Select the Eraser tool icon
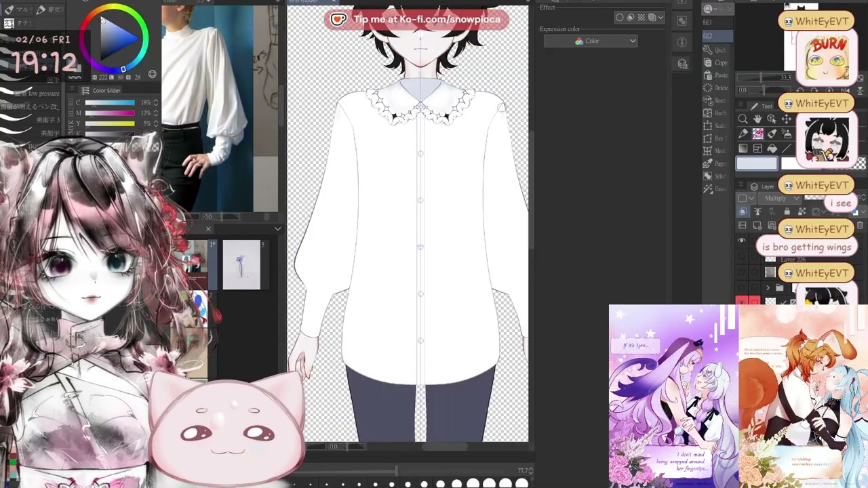 [x=772, y=134]
